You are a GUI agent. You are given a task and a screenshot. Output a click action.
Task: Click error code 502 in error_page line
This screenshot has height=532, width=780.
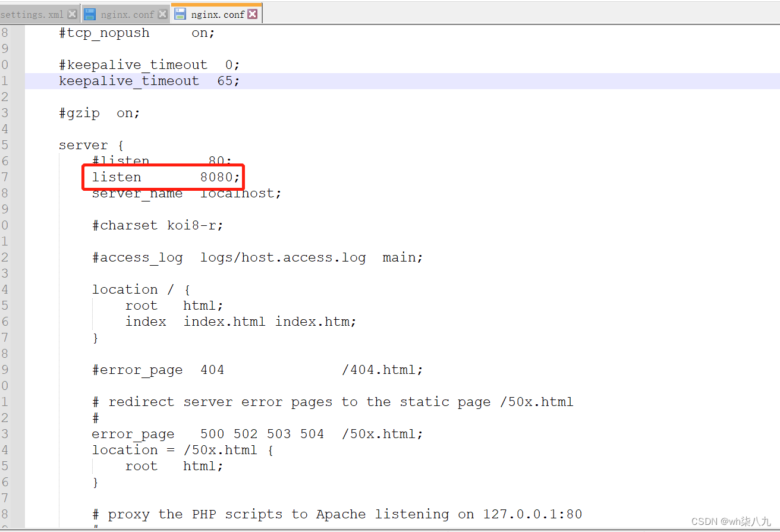pyautogui.click(x=246, y=435)
